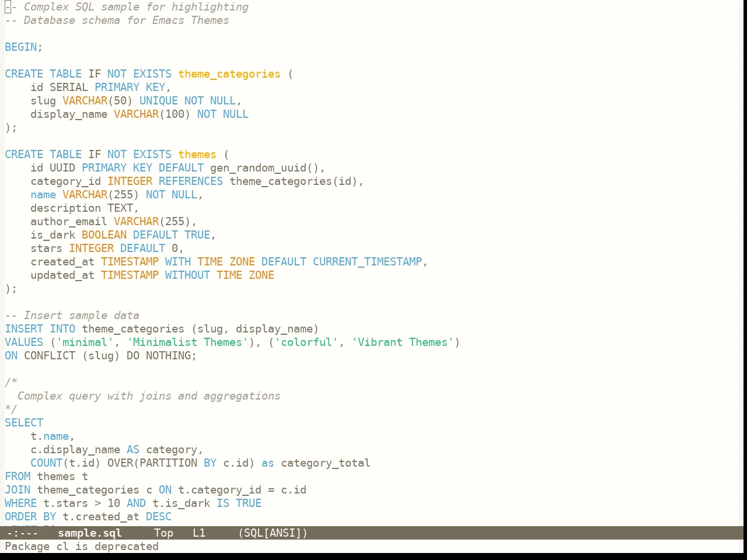
Task: Click the '-- Insert sample data' comment
Action: point(72,316)
